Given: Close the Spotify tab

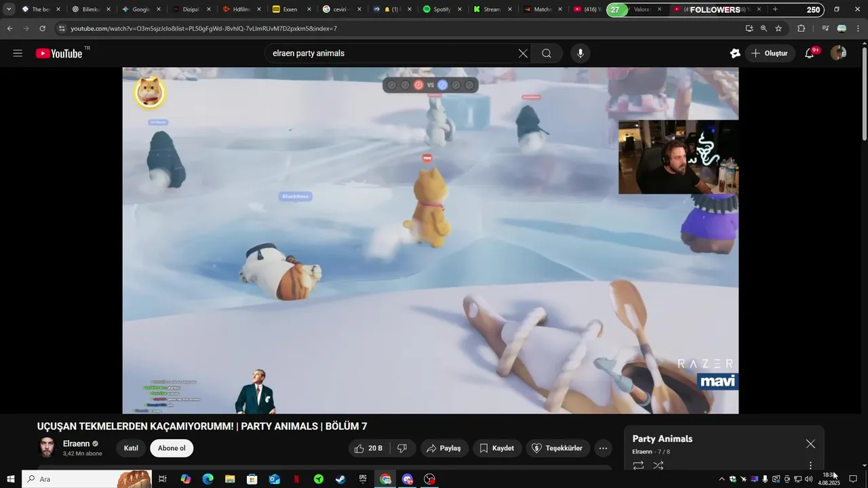Looking at the screenshot, I should 460,9.
